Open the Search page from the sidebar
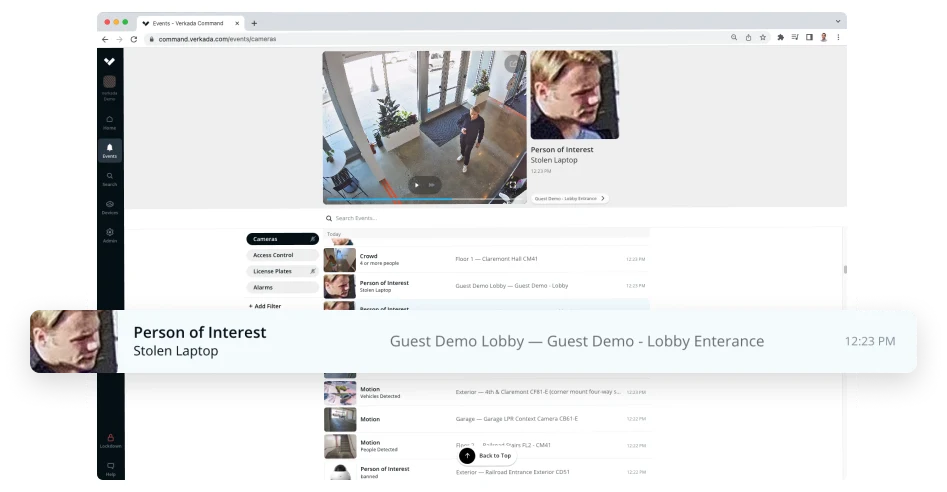 (109, 179)
